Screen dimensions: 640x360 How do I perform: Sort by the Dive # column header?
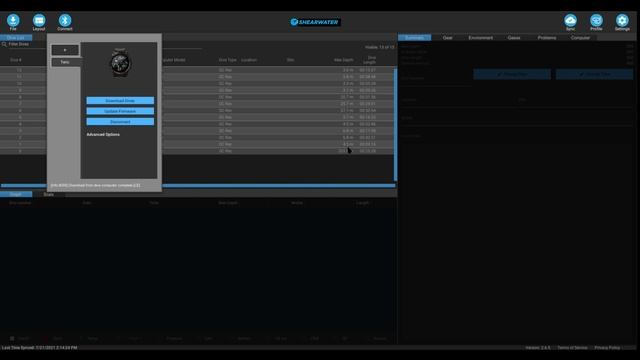tap(16, 60)
